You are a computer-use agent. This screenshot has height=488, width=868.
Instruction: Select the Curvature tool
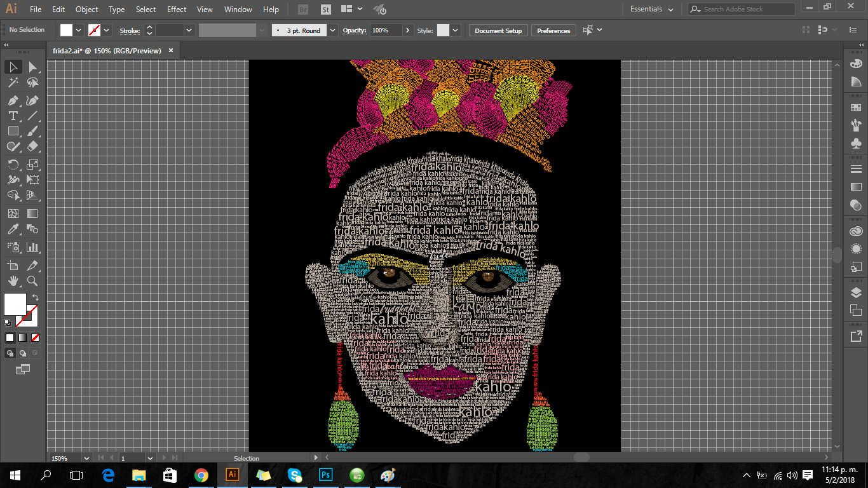[x=32, y=100]
